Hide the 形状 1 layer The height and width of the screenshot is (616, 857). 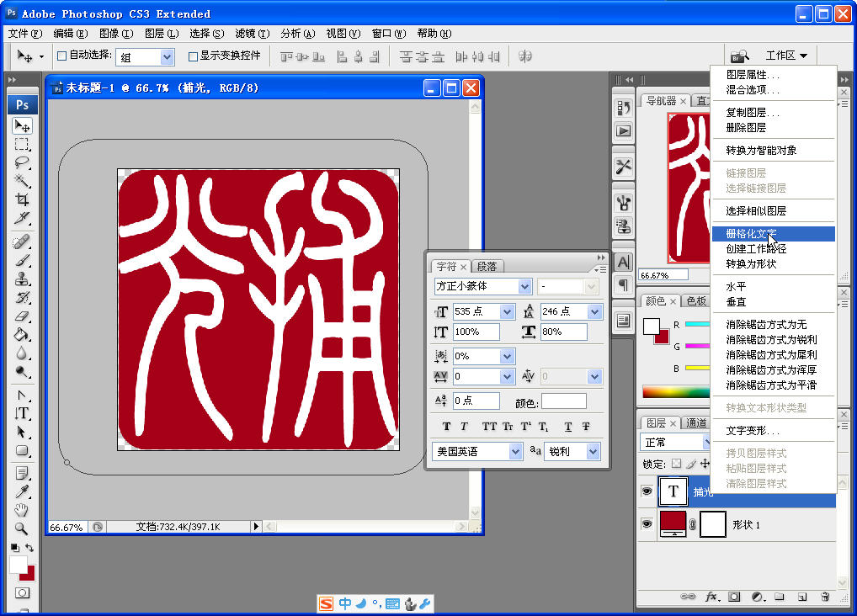pyautogui.click(x=646, y=524)
